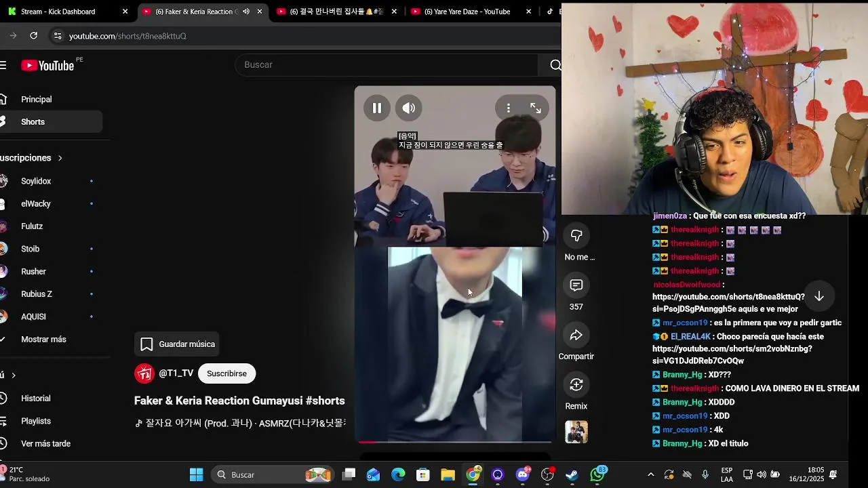Open the Windows Start menu
This screenshot has width=868, height=488.
196,475
